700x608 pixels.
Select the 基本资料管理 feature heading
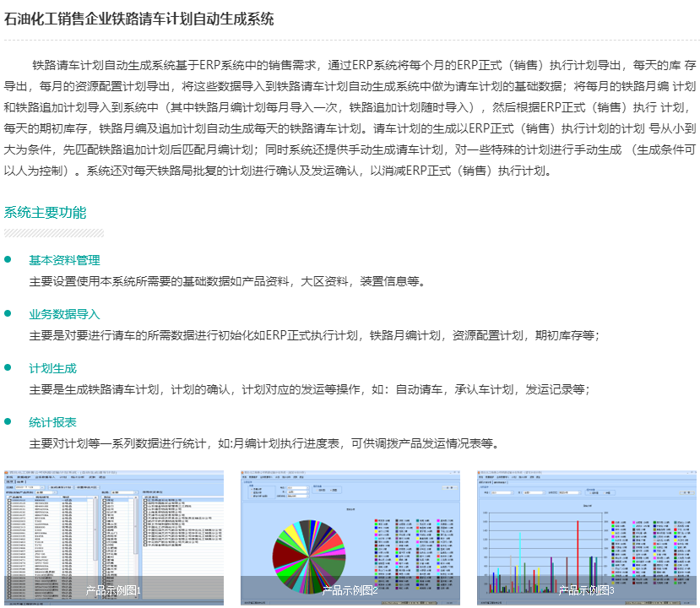coord(64,260)
